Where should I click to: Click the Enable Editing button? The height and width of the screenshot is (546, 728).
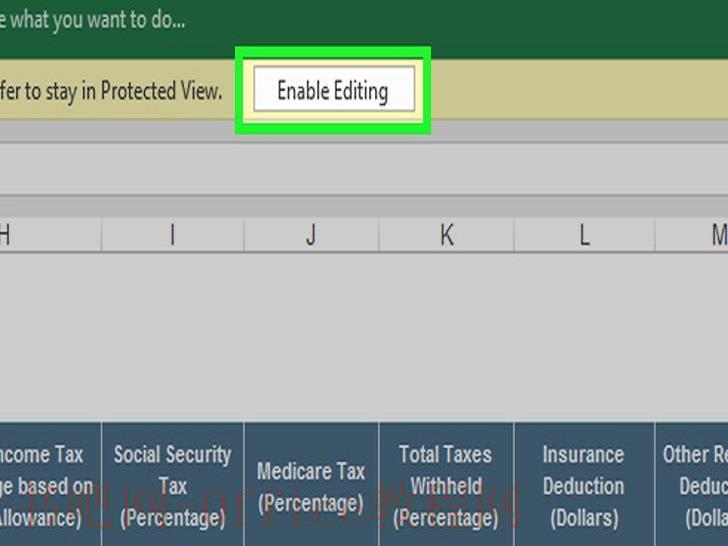(x=334, y=89)
